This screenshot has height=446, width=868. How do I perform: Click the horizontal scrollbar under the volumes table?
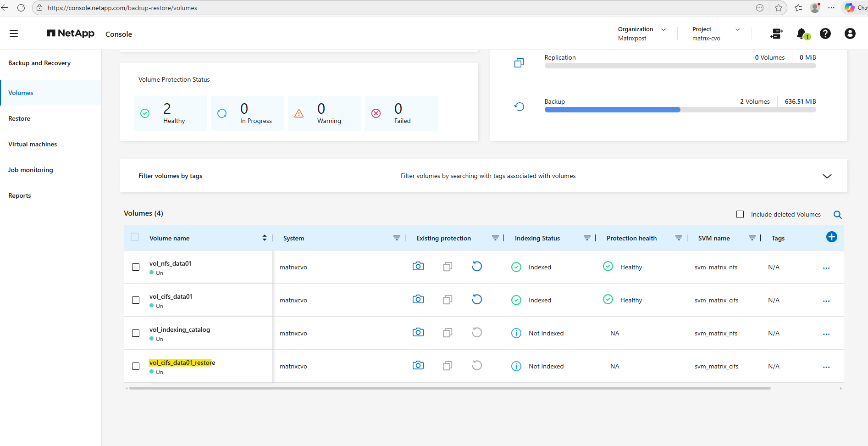tap(449, 388)
